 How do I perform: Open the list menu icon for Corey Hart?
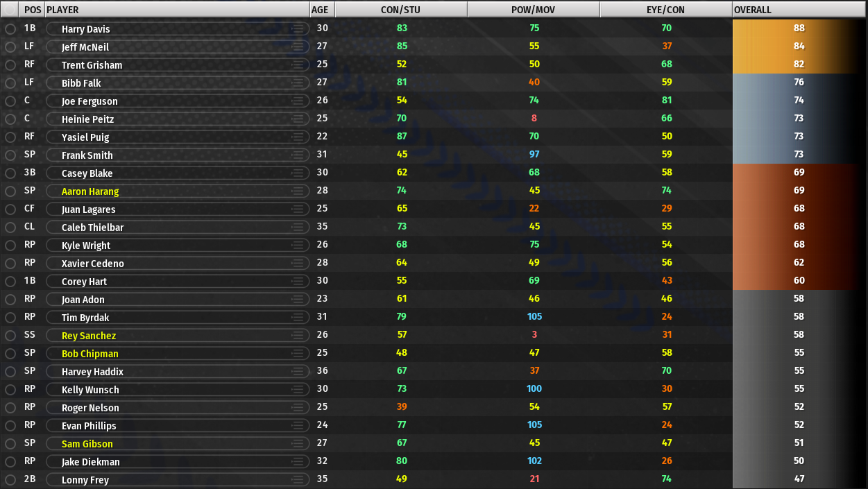[x=298, y=281]
